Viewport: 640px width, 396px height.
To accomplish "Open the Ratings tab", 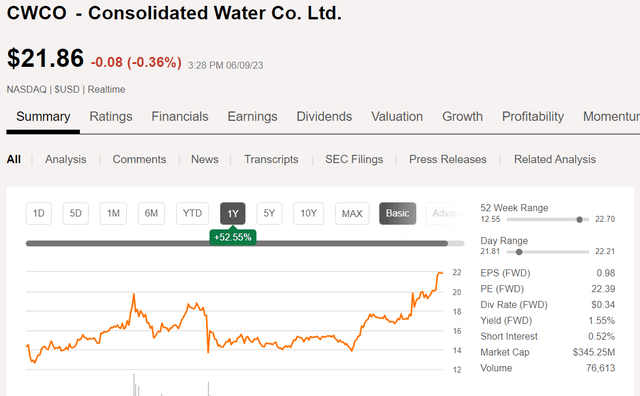I will tap(111, 117).
